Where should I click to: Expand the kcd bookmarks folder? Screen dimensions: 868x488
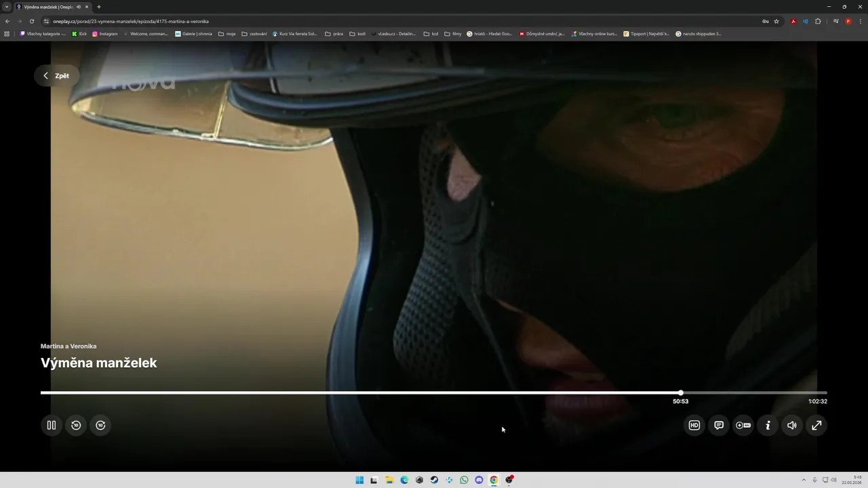[x=431, y=33]
